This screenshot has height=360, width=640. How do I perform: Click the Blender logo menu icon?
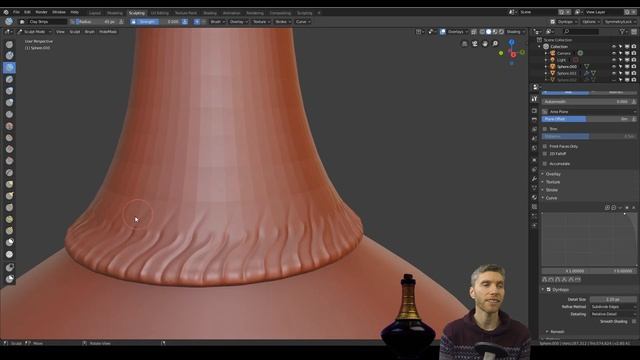coord(6,12)
